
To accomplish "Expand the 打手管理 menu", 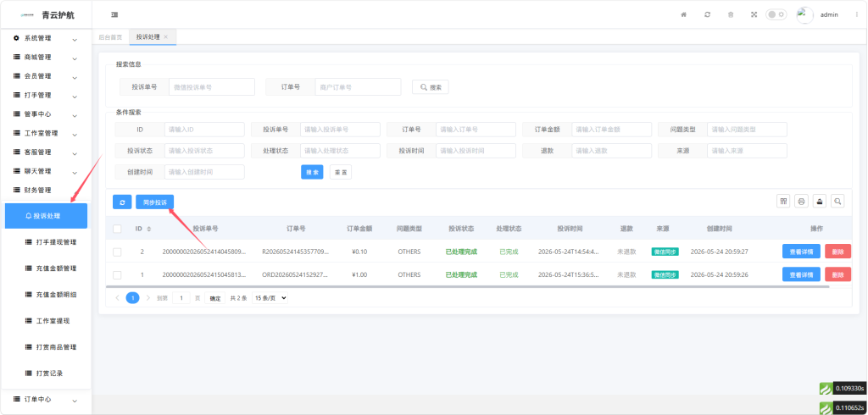I will click(x=46, y=95).
